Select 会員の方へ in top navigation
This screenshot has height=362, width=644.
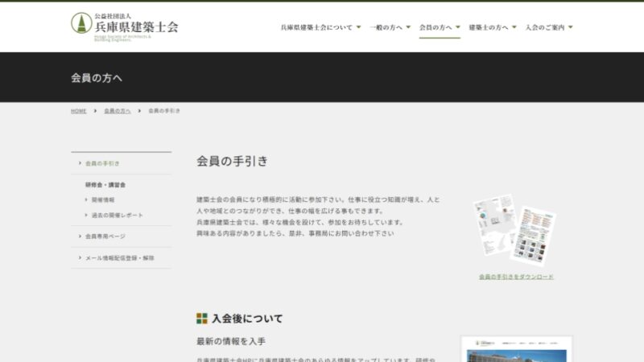pos(436,27)
